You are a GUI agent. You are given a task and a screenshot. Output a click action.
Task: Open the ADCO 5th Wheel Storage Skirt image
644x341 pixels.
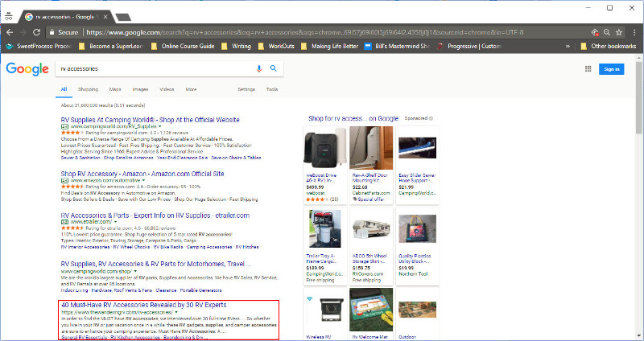coord(371,228)
